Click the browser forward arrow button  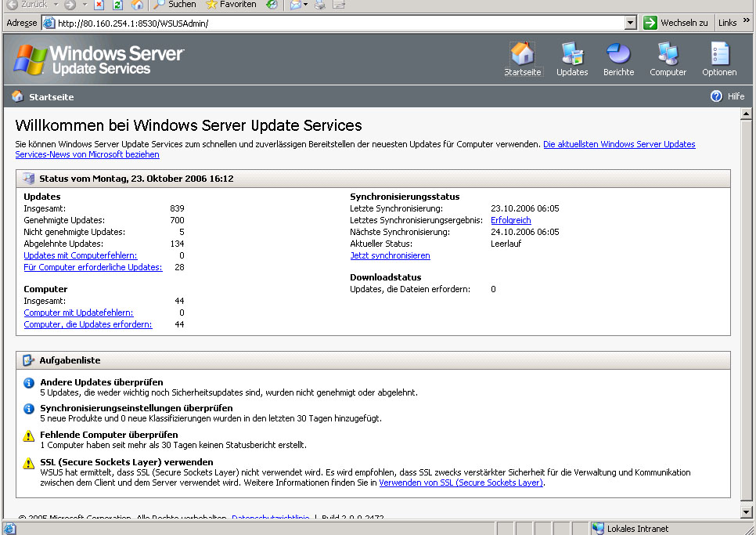(x=70, y=5)
